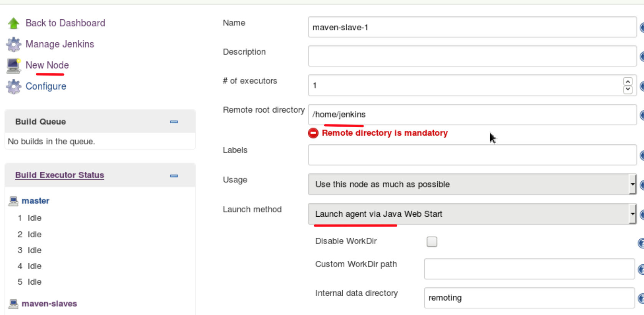
Task: Click the Remote directory is mandatory message
Action: [385, 133]
